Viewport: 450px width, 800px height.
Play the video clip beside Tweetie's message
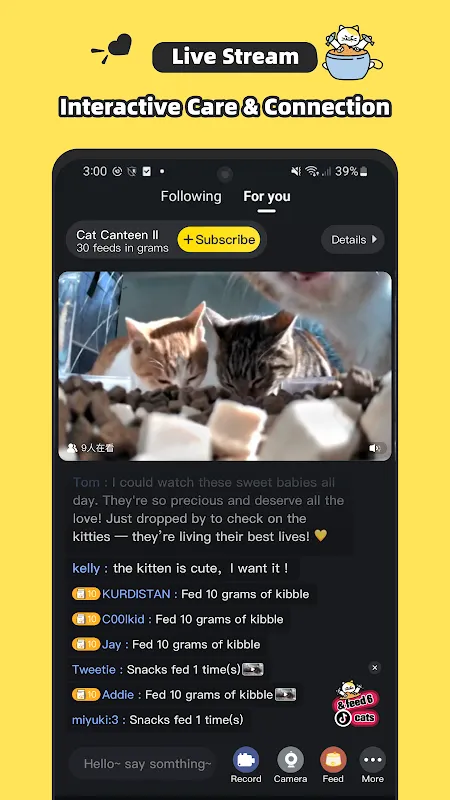click(253, 669)
